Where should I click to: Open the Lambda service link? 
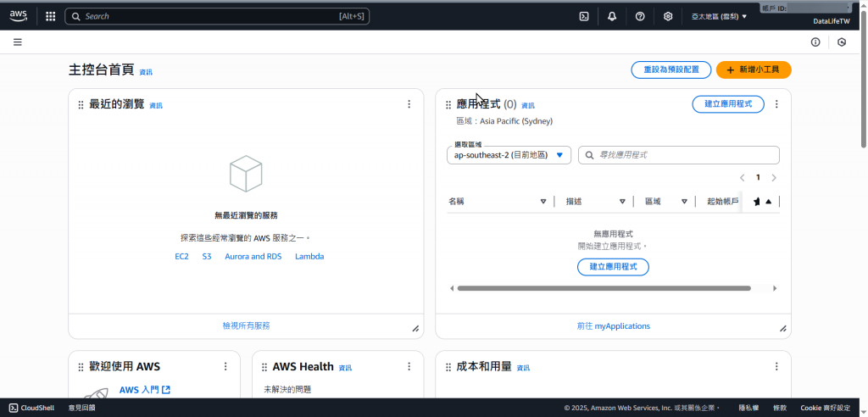tap(309, 257)
